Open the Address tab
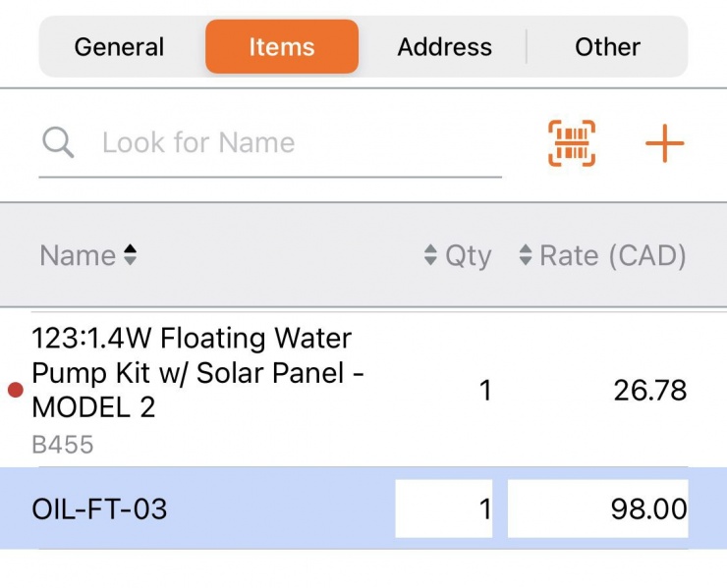The image size is (727, 588). [444, 47]
